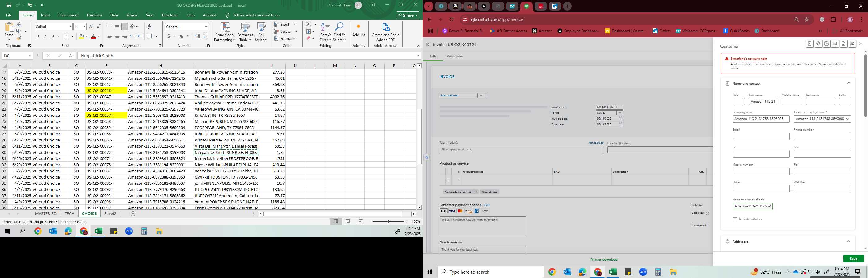
Task: Open Borders dropdown arrow
Action: (72, 36)
